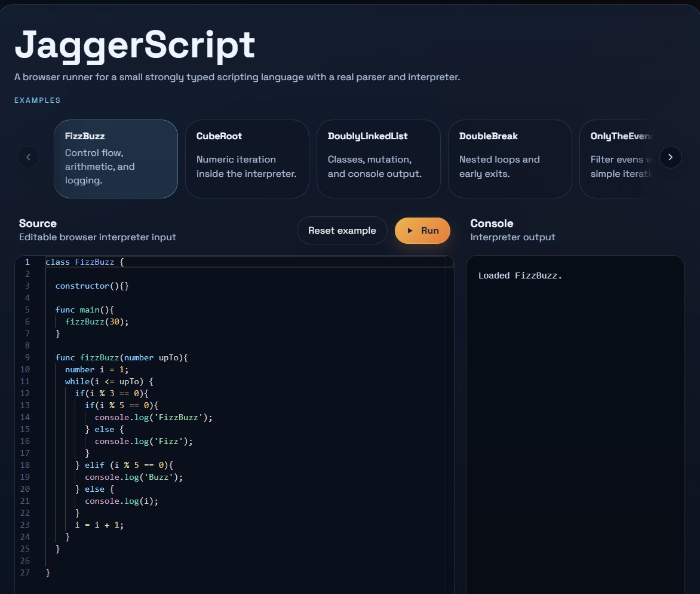
Task: Click the 'elif (i % 5 == 0){' line
Action: pos(124,466)
